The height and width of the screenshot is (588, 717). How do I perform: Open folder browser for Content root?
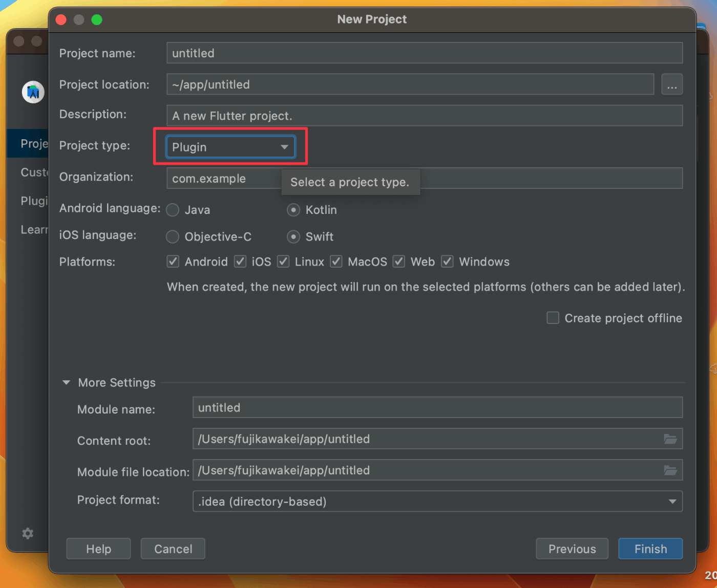tap(670, 439)
